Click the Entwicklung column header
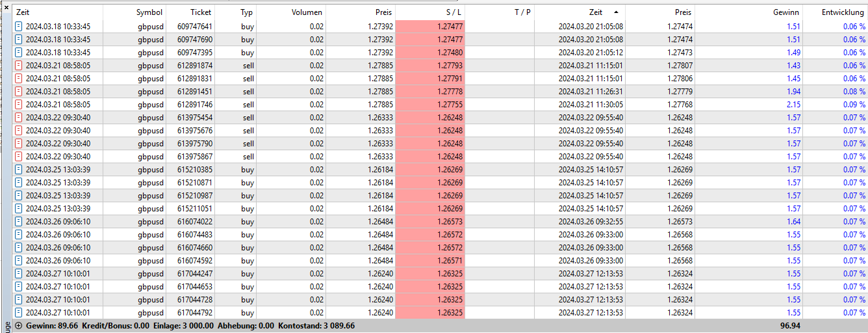 pyautogui.click(x=842, y=12)
